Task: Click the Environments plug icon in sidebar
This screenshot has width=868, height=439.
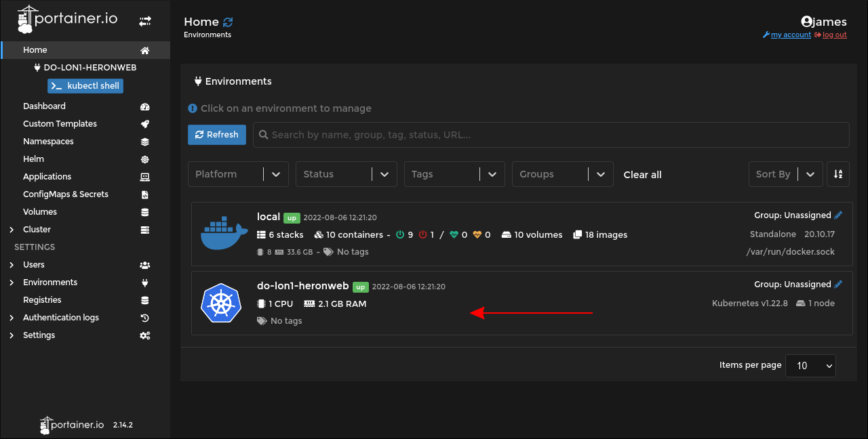Action: coord(144,283)
